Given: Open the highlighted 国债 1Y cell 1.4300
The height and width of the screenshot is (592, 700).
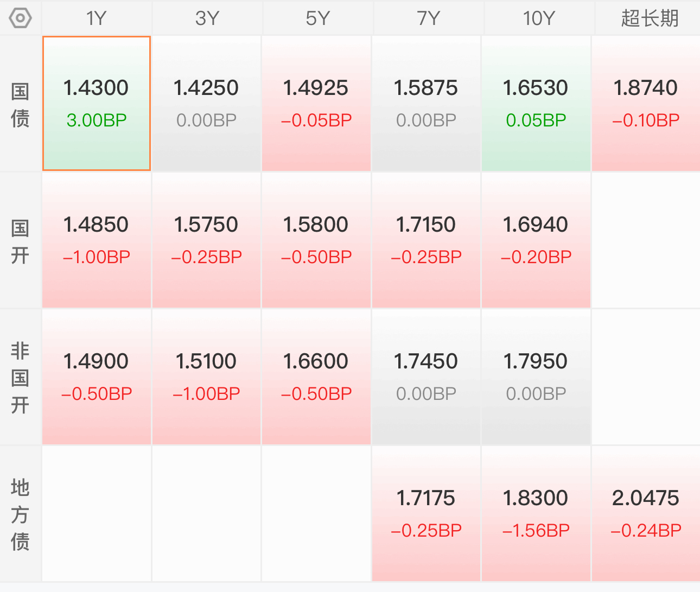Looking at the screenshot, I should point(97,104).
